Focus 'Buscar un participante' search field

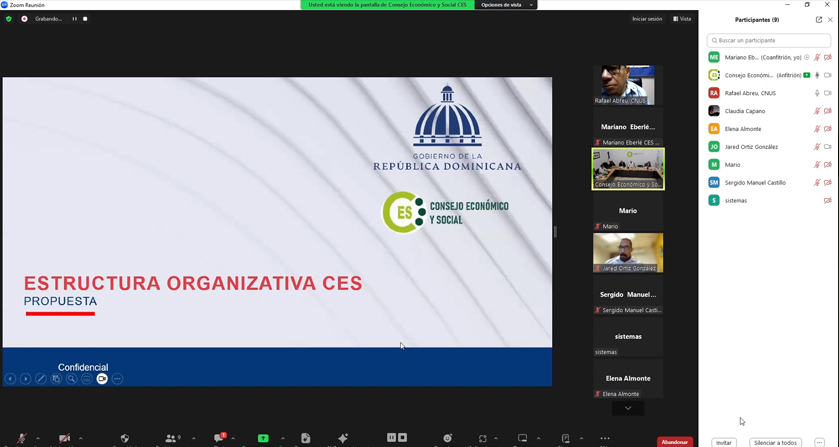point(768,40)
